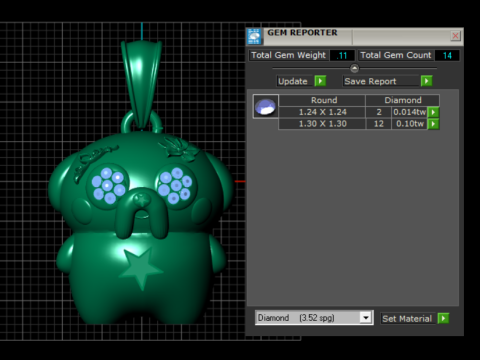Click the GEM REPORTER title text
Image resolution: width=480 pixels, height=360 pixels.
[x=302, y=33]
